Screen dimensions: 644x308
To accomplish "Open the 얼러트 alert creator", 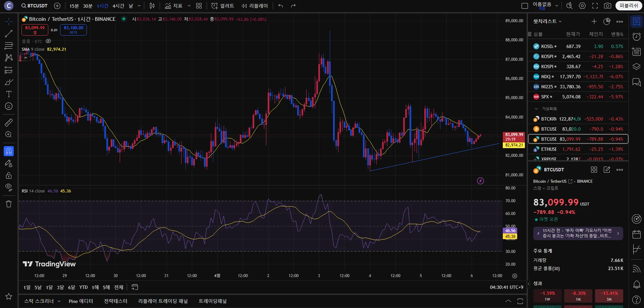I will point(223,6).
